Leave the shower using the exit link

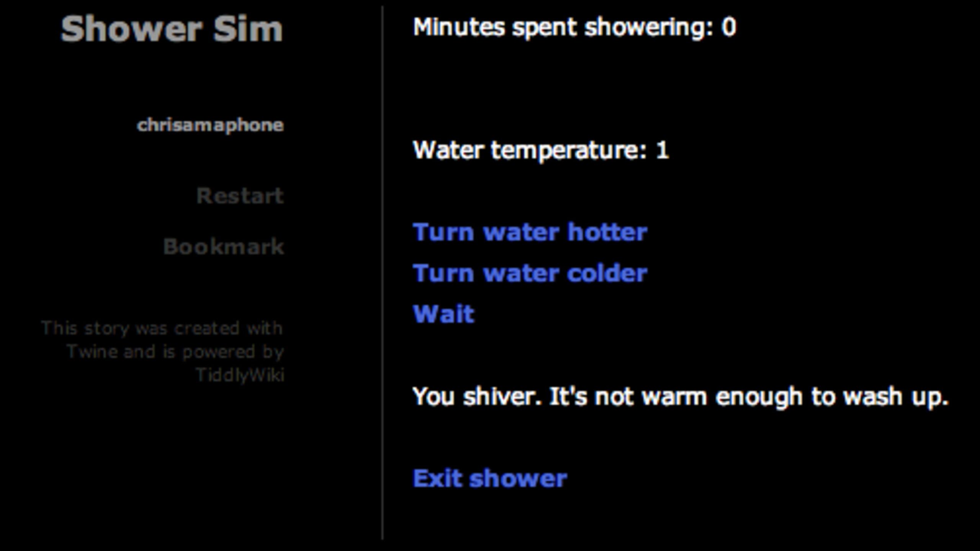point(489,477)
